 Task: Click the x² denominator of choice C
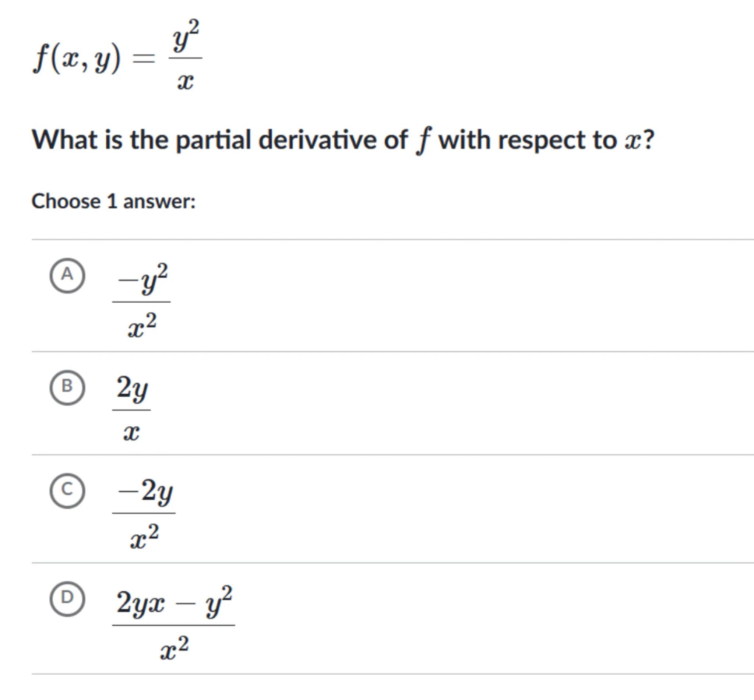click(144, 537)
